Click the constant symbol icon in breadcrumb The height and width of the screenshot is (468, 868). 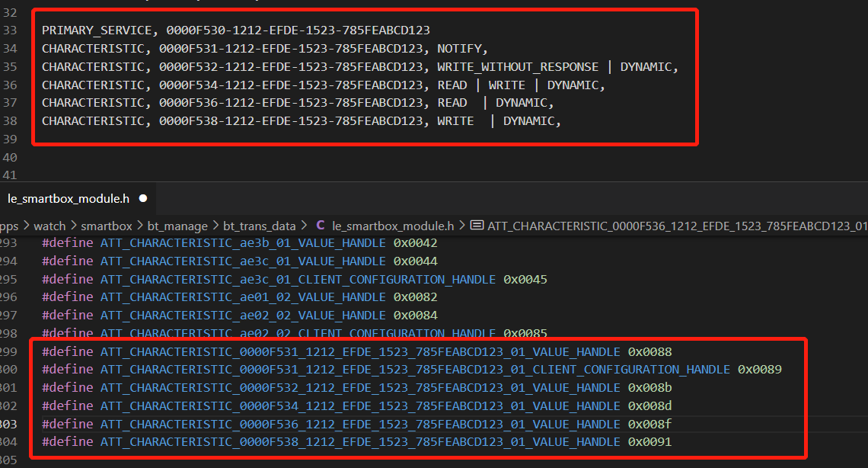477,225
